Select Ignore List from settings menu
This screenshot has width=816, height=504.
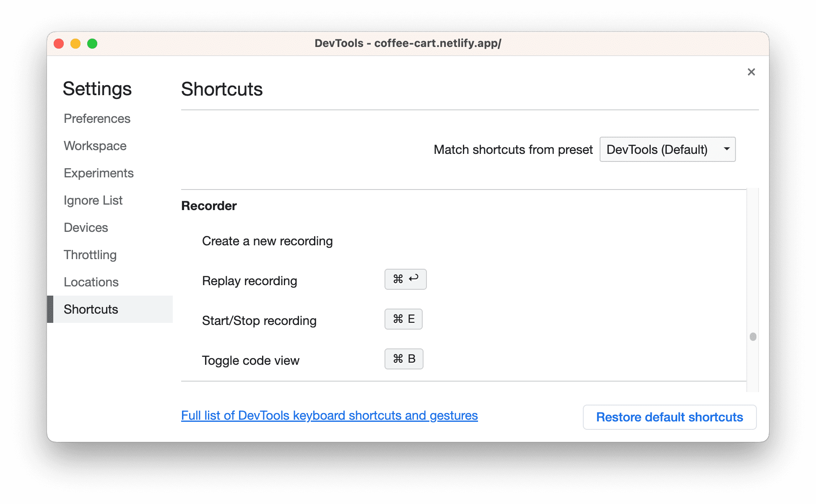tap(93, 200)
